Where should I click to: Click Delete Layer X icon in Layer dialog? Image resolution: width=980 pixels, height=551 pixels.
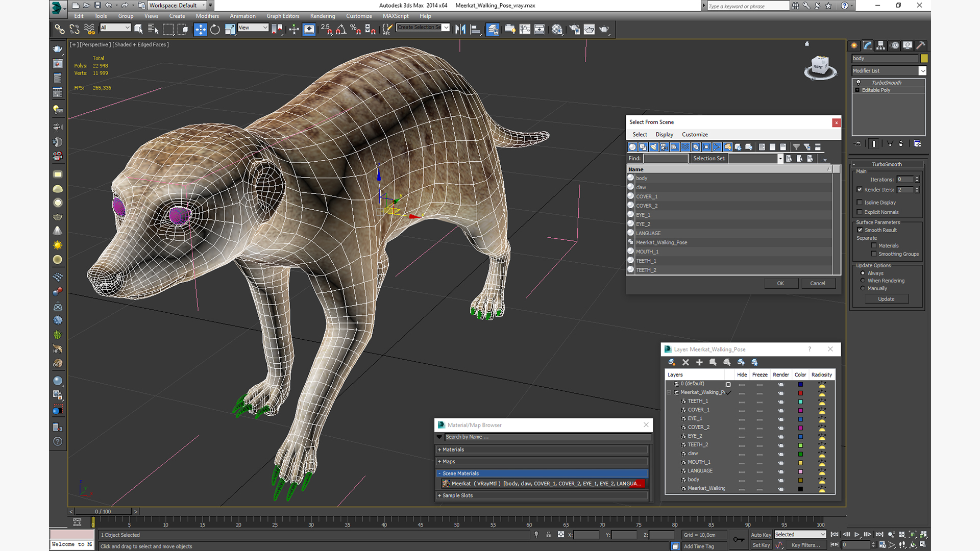(685, 362)
